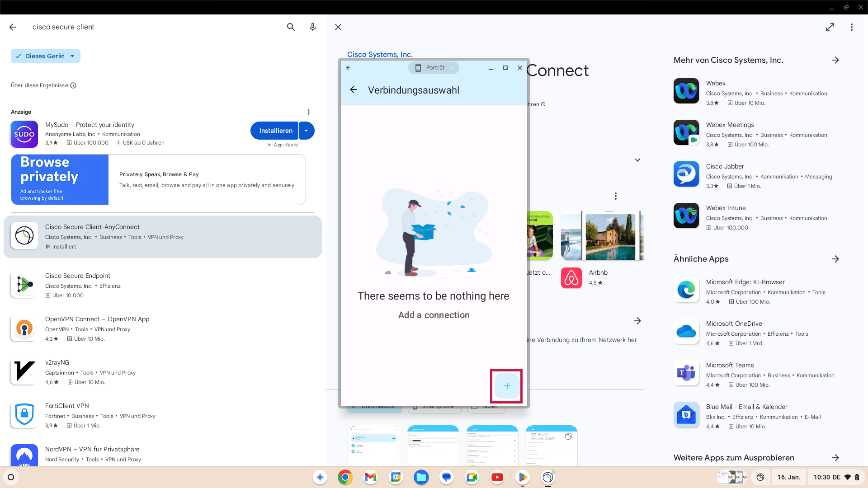Expand Mehr von Cisco Systems arrow

click(835, 60)
